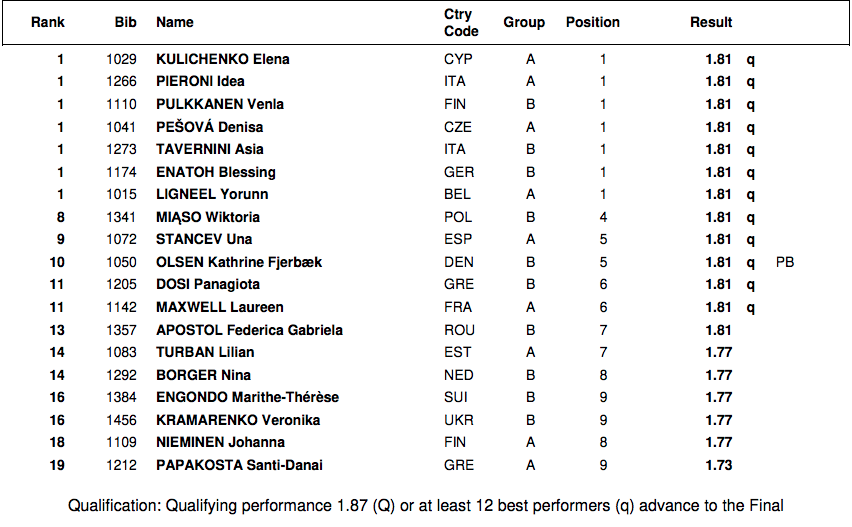Click the Ctry Code column header

(x=459, y=23)
